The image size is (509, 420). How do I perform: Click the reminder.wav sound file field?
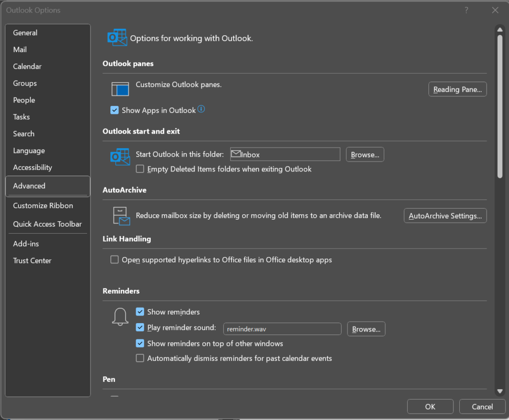click(x=282, y=329)
